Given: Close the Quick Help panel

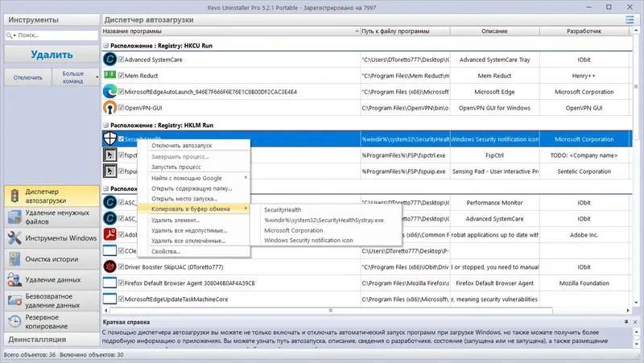Looking at the screenshot, I should (x=635, y=322).
